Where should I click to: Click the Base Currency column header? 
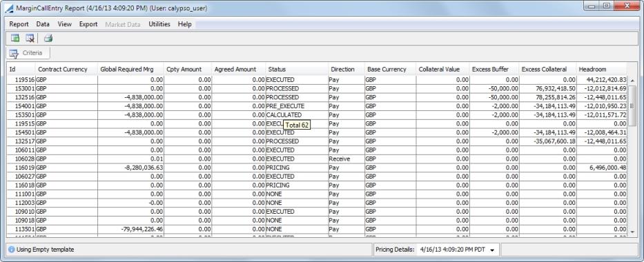pos(390,70)
